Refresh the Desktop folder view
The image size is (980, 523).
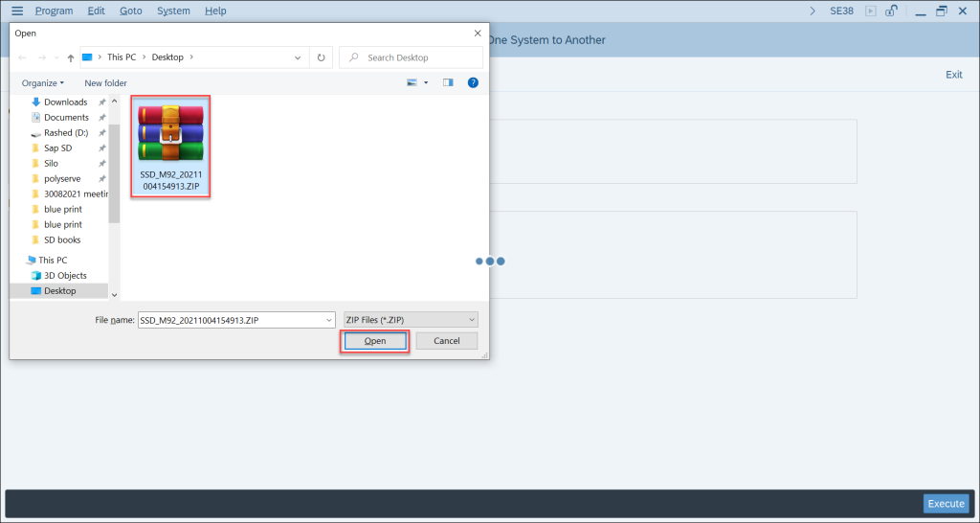click(322, 57)
